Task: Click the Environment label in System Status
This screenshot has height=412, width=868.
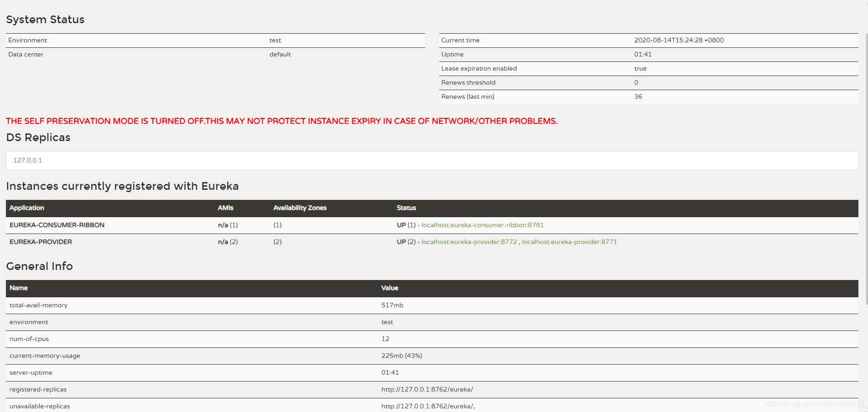Action: pyautogui.click(x=27, y=40)
